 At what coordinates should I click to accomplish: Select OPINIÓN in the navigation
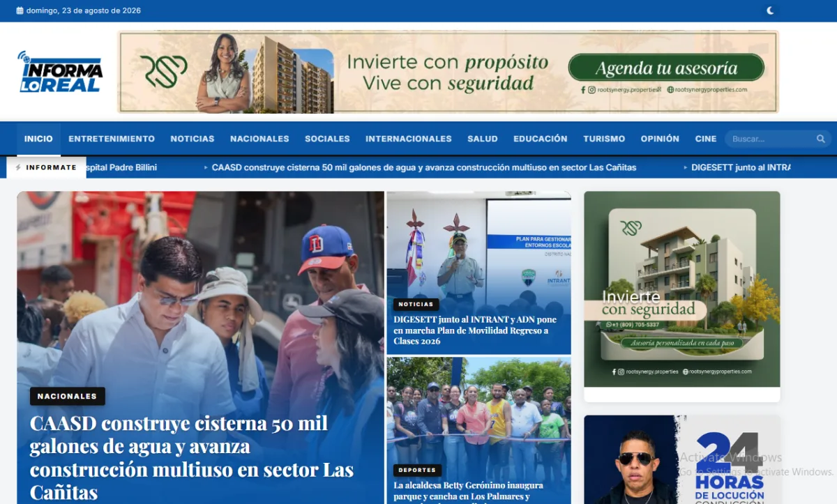point(660,139)
